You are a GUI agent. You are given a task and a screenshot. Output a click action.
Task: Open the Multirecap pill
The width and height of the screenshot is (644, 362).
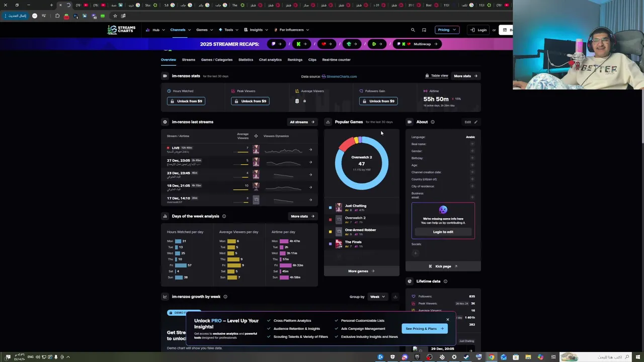(417, 44)
